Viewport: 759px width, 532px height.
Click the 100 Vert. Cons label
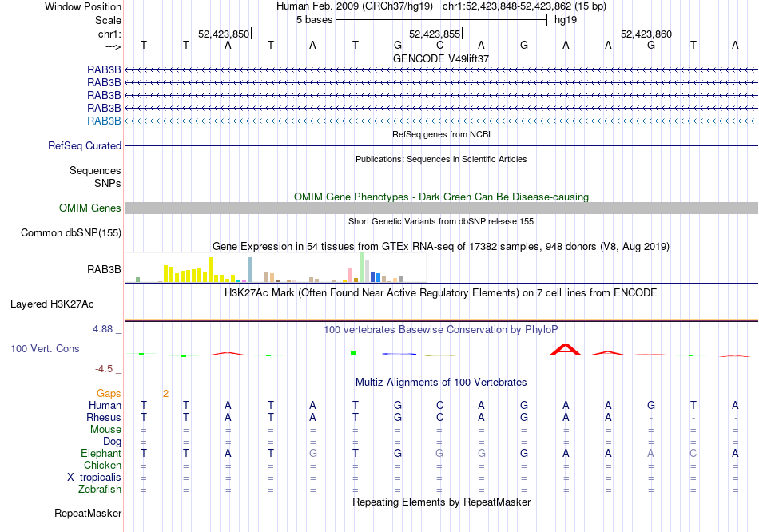click(x=45, y=348)
